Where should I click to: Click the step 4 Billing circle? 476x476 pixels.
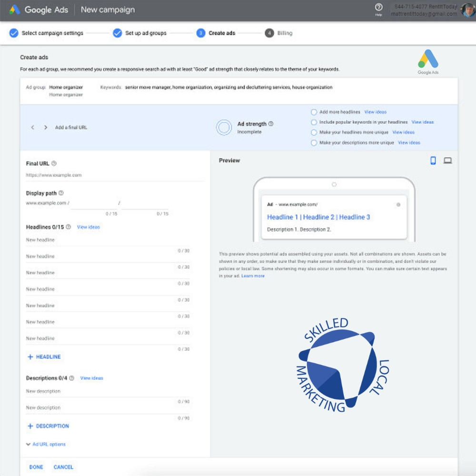click(269, 33)
